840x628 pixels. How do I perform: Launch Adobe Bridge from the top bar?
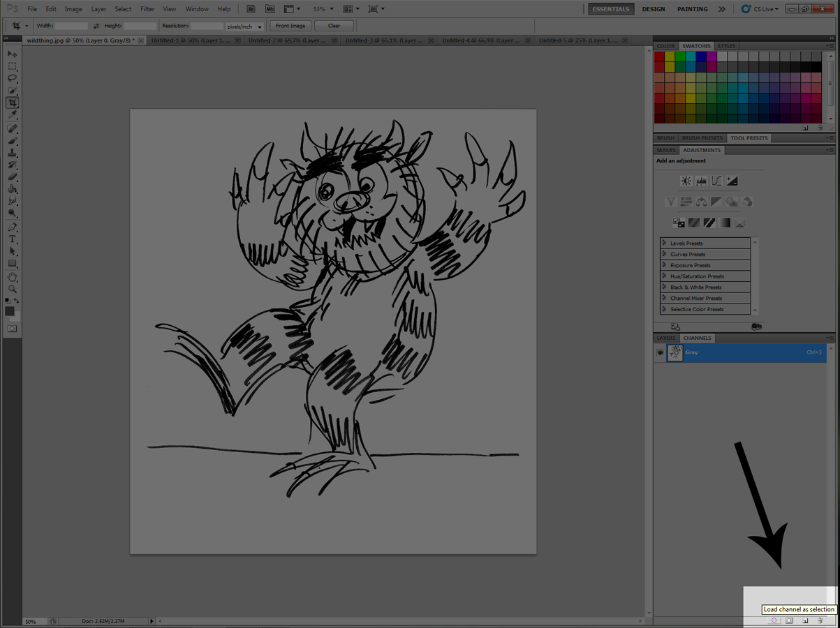pos(251,9)
